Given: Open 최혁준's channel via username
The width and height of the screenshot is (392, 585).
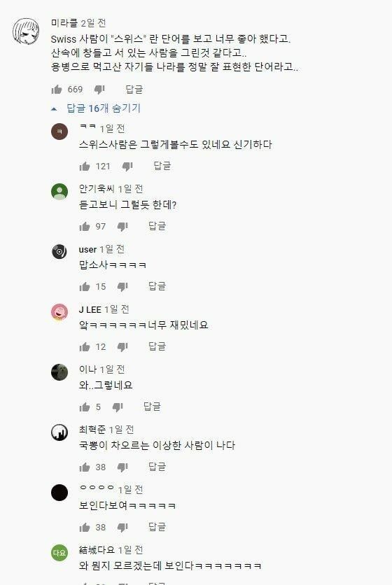Looking at the screenshot, I should (x=92, y=430).
